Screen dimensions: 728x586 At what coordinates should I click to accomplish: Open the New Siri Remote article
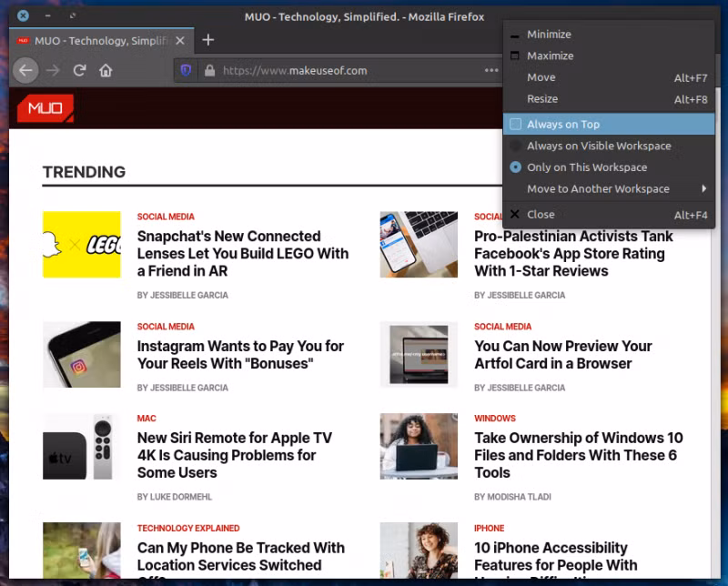pos(235,455)
